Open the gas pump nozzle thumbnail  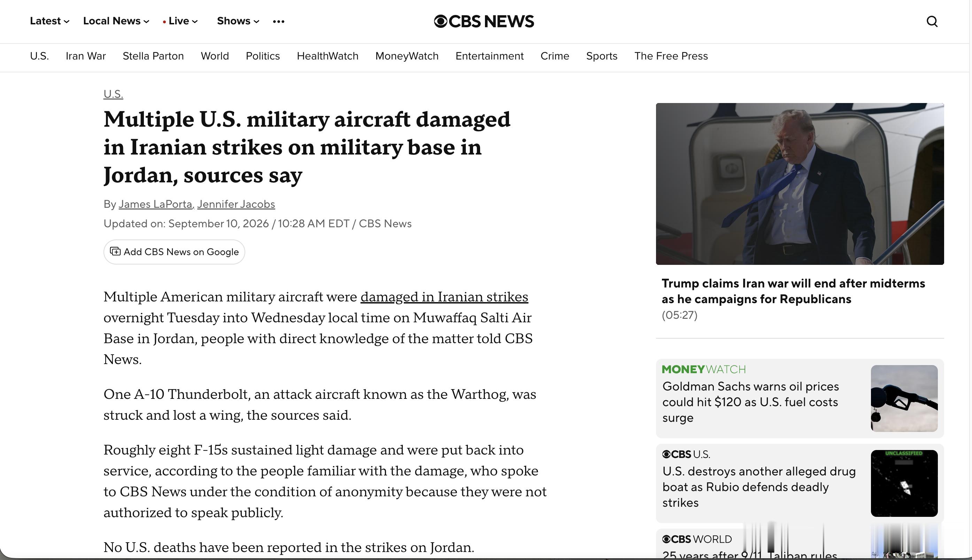[x=904, y=398]
